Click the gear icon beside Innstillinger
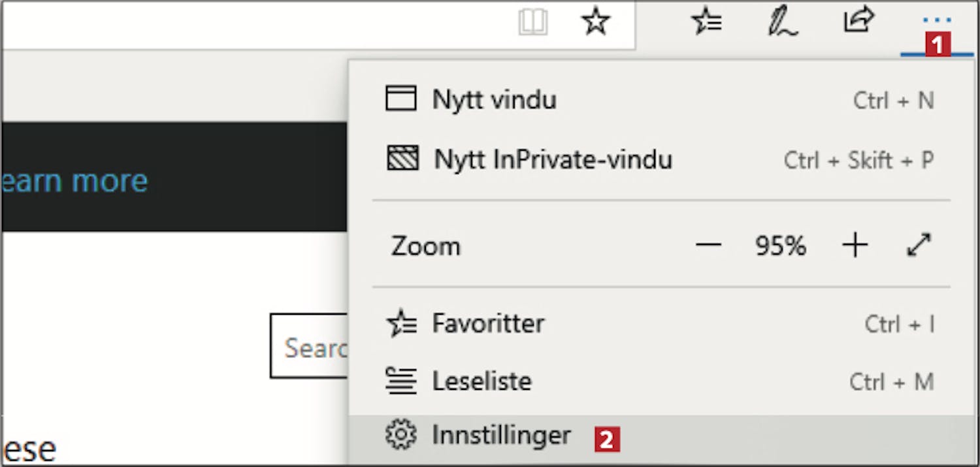Screen dimensions: 980x467 (400, 435)
